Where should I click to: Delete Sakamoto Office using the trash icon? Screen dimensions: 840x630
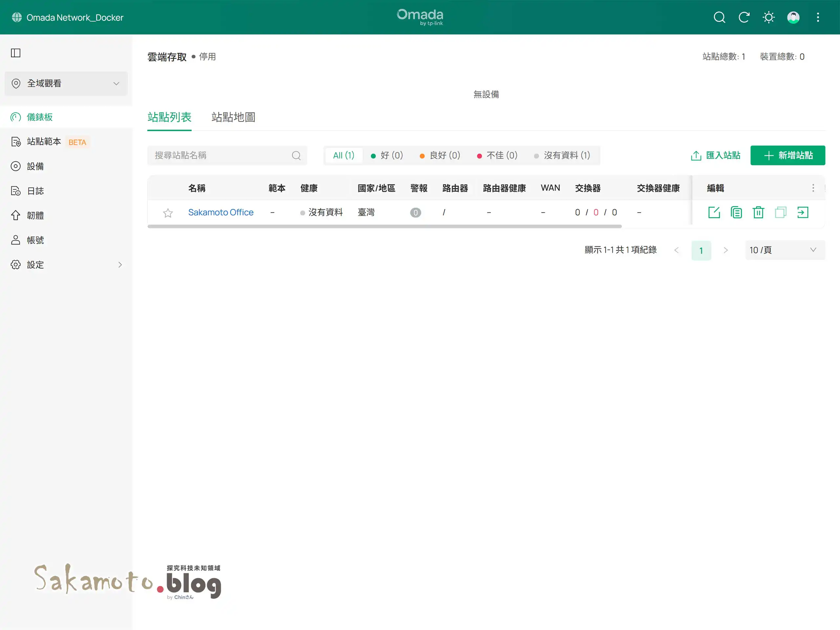tap(758, 212)
